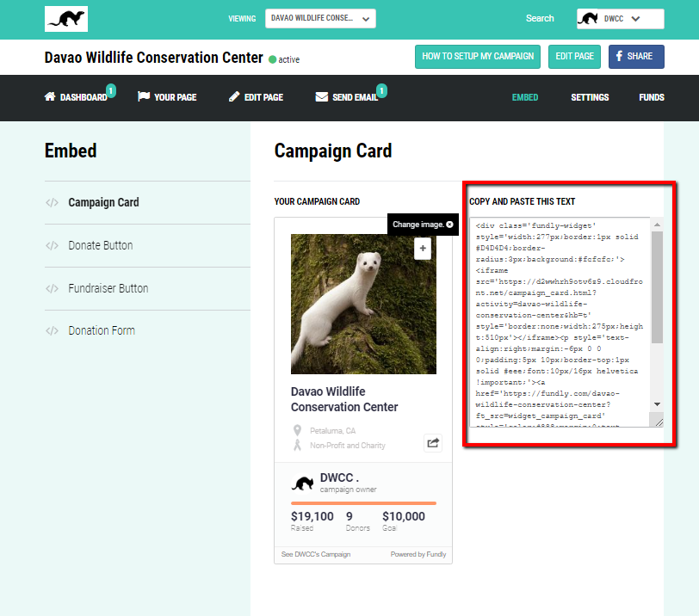Click the embed code scrollbar up arrow
699x616 pixels.
click(x=657, y=225)
